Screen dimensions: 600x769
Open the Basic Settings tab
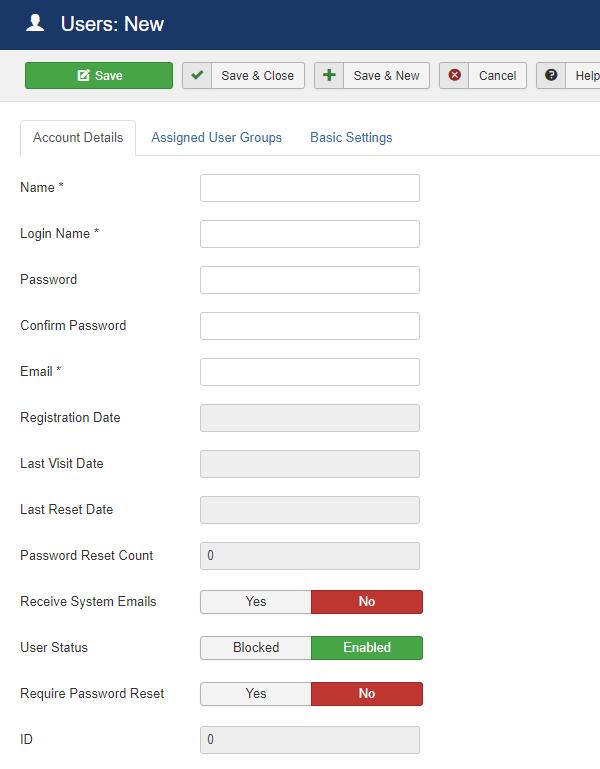[351, 138]
